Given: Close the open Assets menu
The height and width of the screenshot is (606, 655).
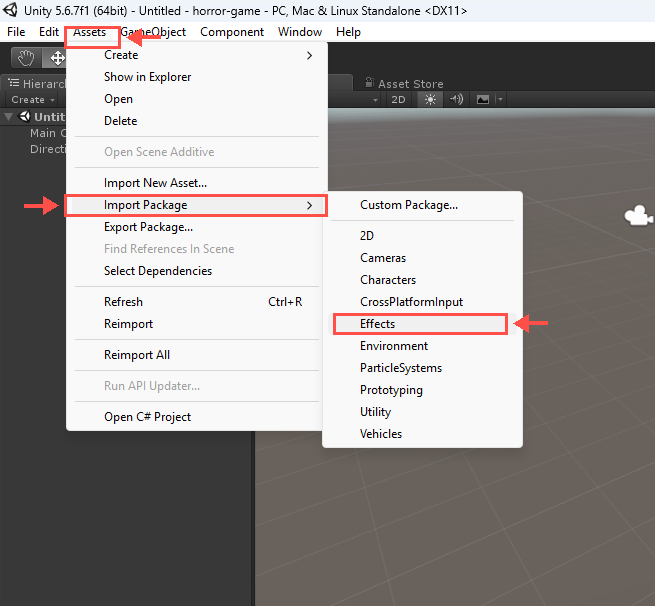Looking at the screenshot, I should (89, 32).
